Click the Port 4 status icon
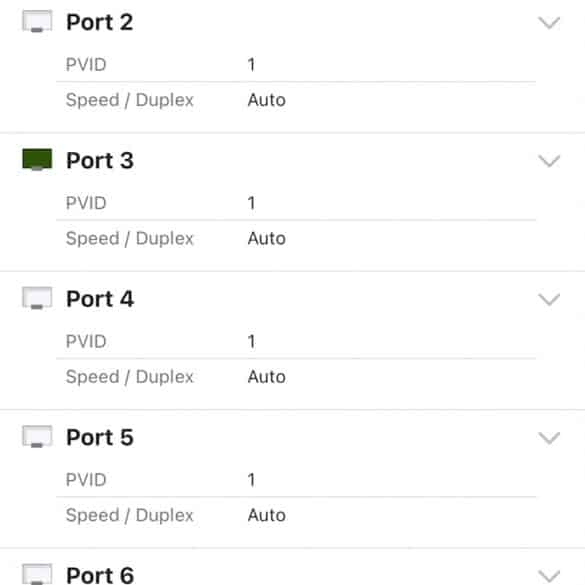Screen dimensions: 585x585 pos(37,298)
